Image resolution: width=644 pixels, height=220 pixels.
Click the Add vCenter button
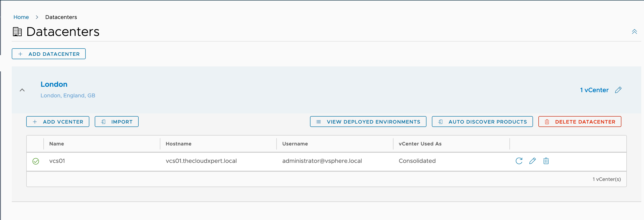58,122
